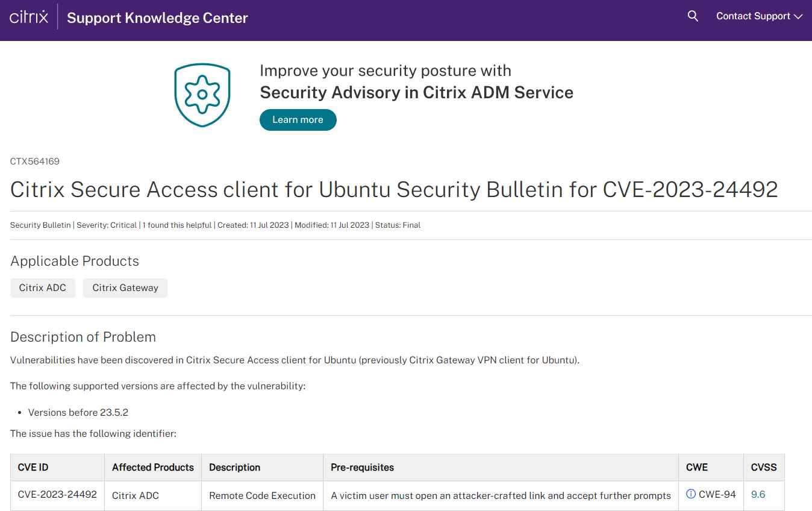Click the CVE-2023-24492 table cell
Viewport: 812px width, 511px height.
click(57, 495)
